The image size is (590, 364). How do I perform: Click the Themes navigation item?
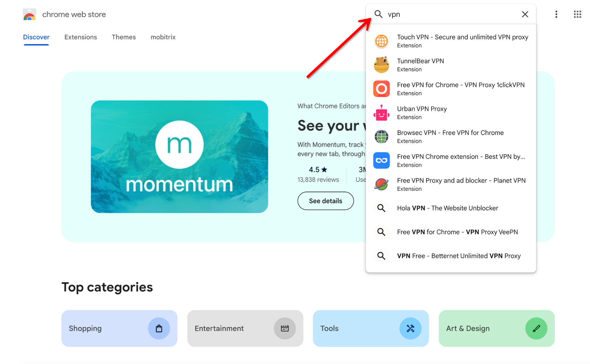[x=124, y=37]
